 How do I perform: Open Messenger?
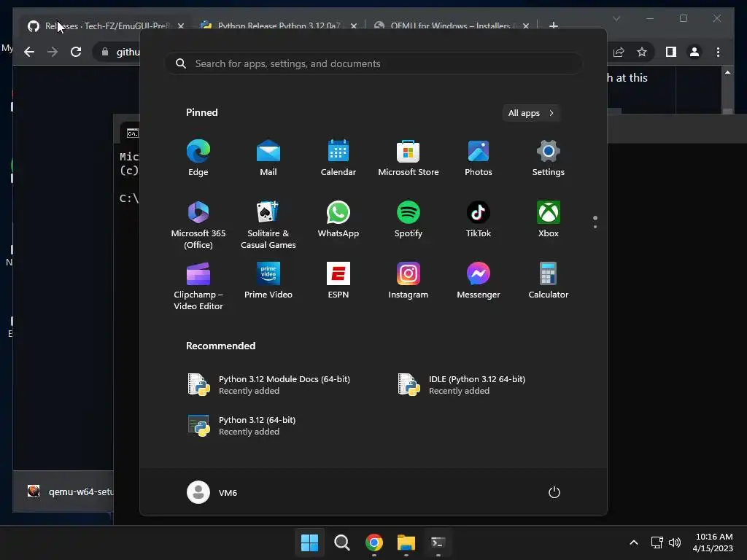(x=479, y=281)
